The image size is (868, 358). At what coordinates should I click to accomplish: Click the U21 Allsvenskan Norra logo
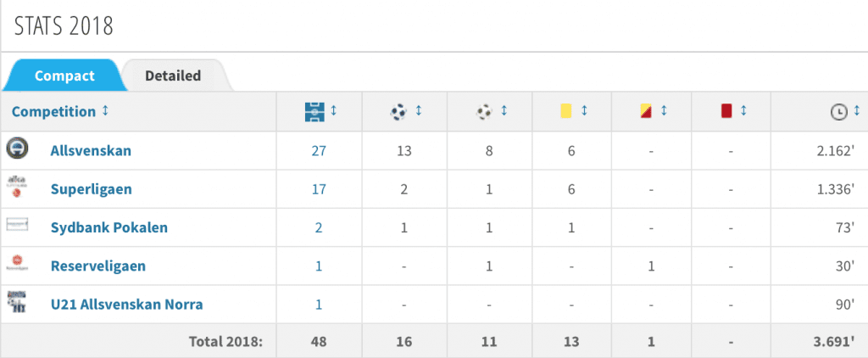point(17,302)
